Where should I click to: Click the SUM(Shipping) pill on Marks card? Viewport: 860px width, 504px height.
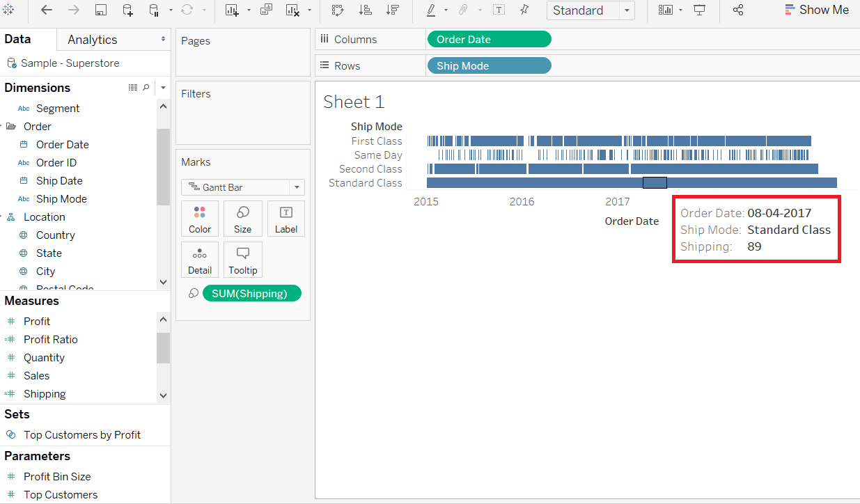[x=252, y=294]
